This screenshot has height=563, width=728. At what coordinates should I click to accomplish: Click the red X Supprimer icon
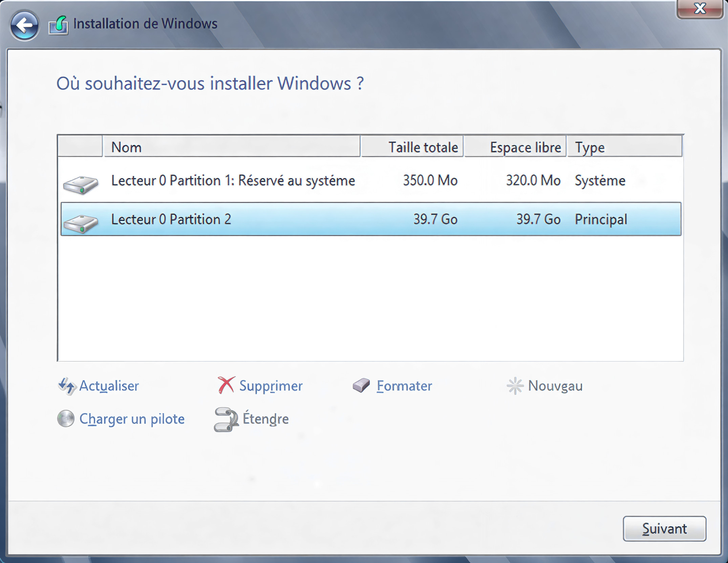tap(226, 385)
